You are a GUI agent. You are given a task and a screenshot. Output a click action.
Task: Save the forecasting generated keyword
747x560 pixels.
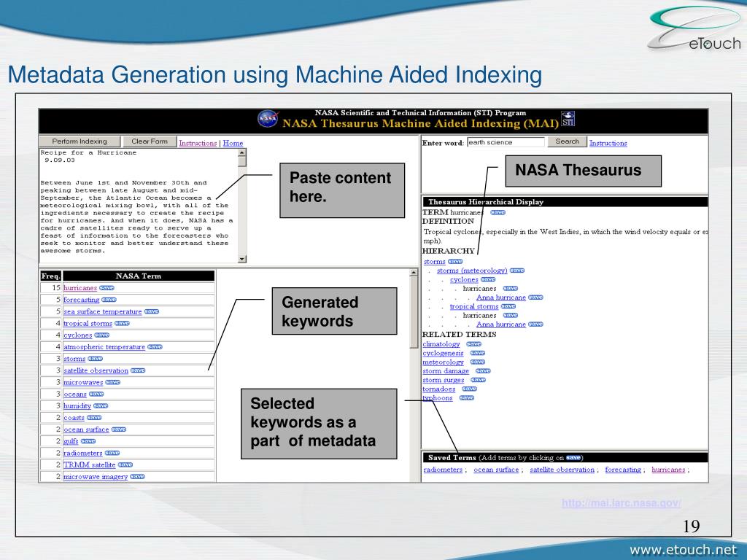pos(109,300)
